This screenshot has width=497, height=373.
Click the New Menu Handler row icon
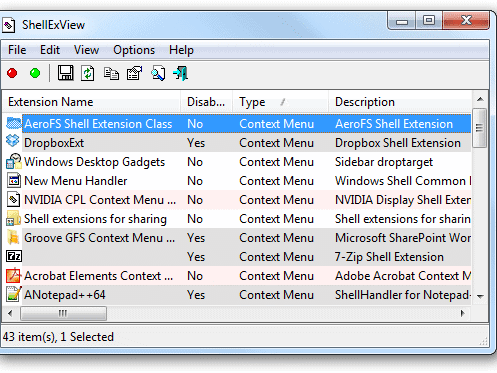click(x=14, y=180)
